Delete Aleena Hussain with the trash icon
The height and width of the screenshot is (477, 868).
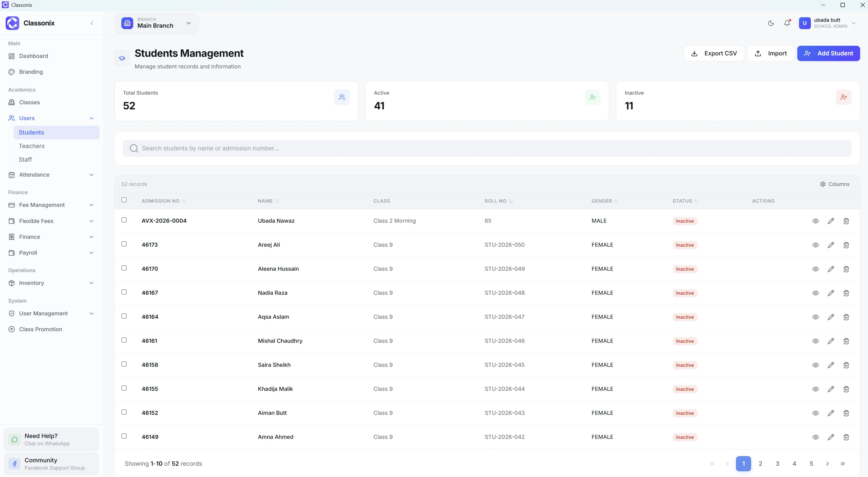(846, 269)
